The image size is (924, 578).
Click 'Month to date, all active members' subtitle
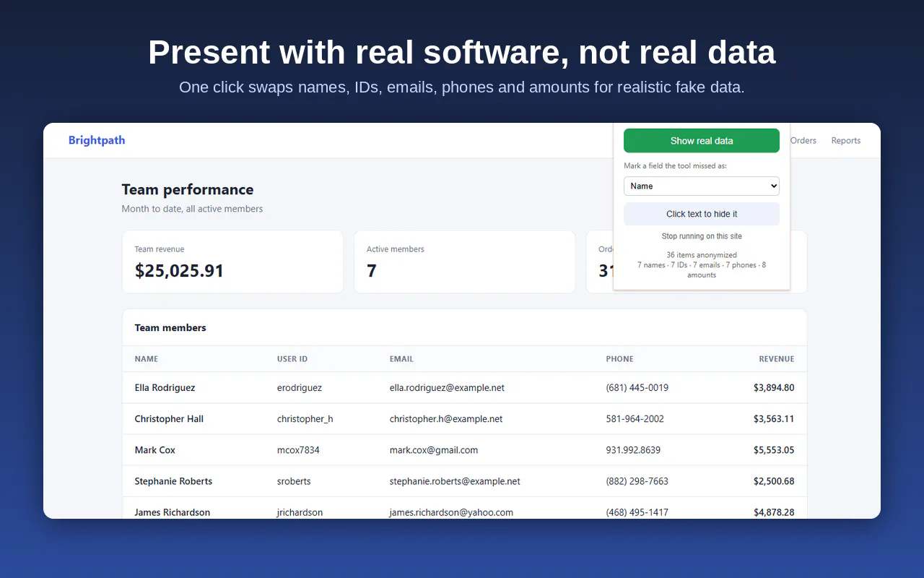(x=192, y=209)
